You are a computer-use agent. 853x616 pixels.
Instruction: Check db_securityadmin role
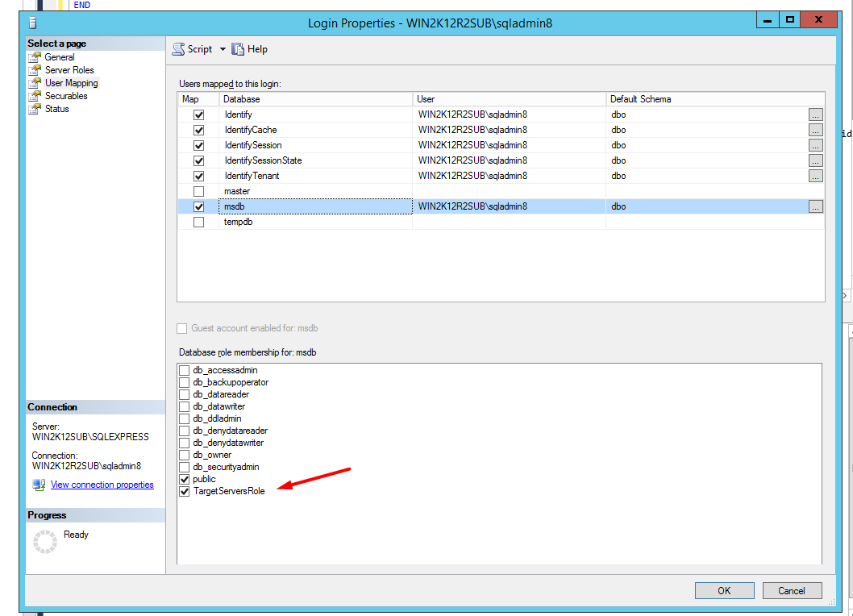click(185, 467)
